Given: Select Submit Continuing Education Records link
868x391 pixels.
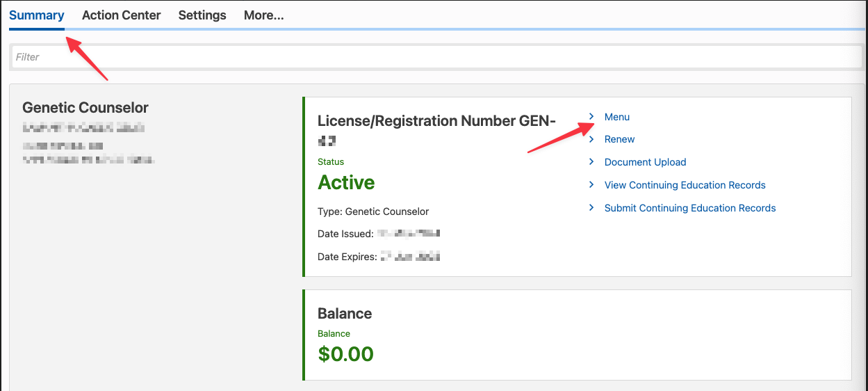Looking at the screenshot, I should coord(690,208).
